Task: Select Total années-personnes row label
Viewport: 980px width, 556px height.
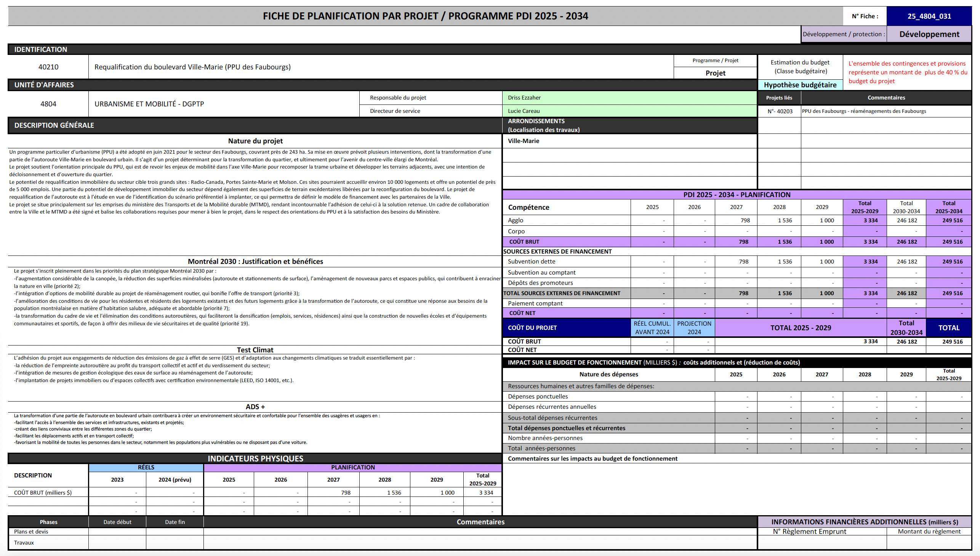Action: 541,448
